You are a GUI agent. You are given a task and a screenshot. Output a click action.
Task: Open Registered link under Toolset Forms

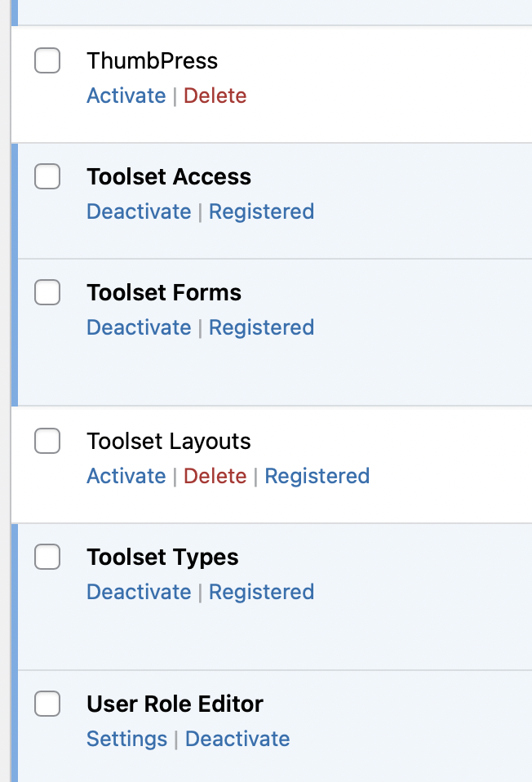[x=261, y=327]
